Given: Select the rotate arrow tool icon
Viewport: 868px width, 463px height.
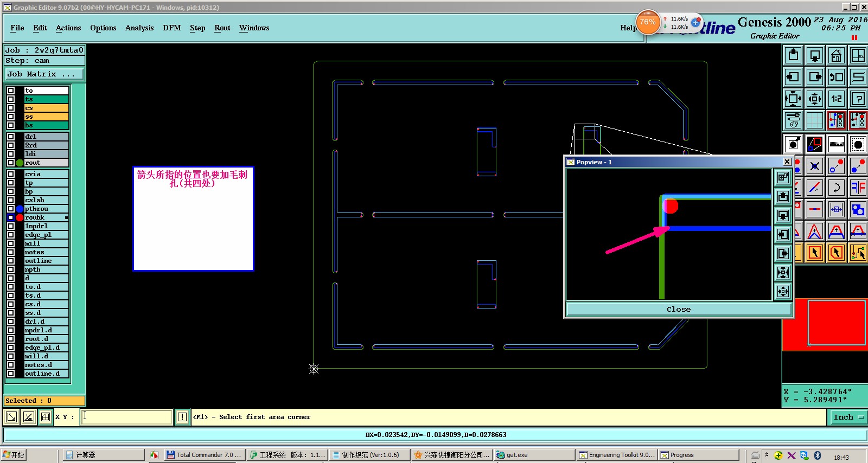Looking at the screenshot, I should [x=837, y=188].
